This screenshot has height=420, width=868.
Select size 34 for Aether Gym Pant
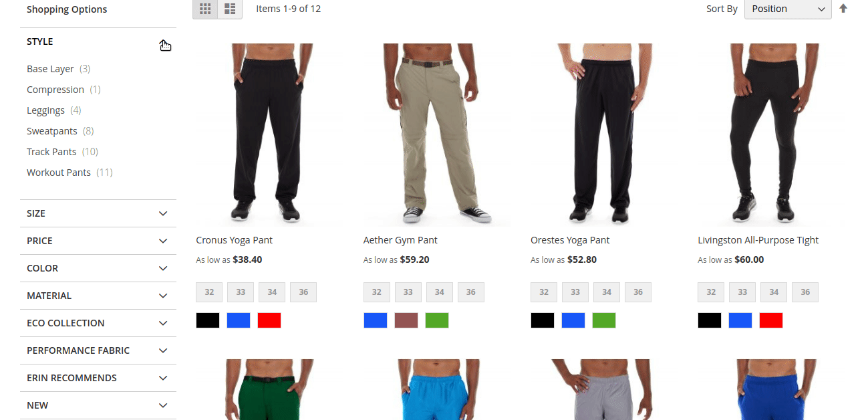(x=439, y=292)
